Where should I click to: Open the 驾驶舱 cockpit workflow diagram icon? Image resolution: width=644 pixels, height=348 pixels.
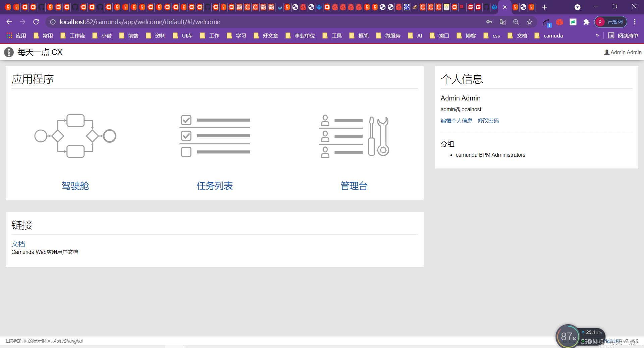point(75,136)
